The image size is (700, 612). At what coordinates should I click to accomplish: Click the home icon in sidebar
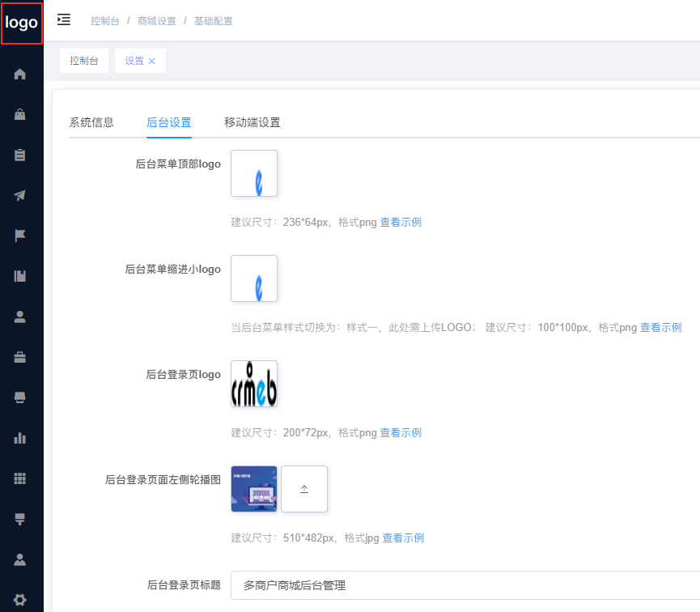(20, 74)
